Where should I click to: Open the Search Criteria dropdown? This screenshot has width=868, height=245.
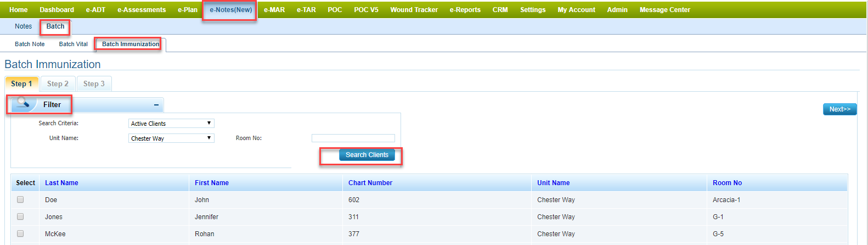[171, 124]
